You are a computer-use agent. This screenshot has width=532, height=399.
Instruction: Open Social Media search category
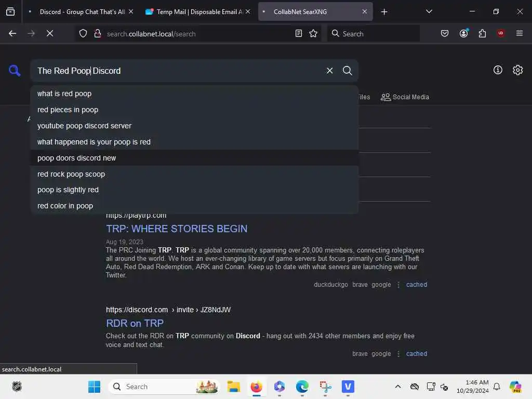405,97
